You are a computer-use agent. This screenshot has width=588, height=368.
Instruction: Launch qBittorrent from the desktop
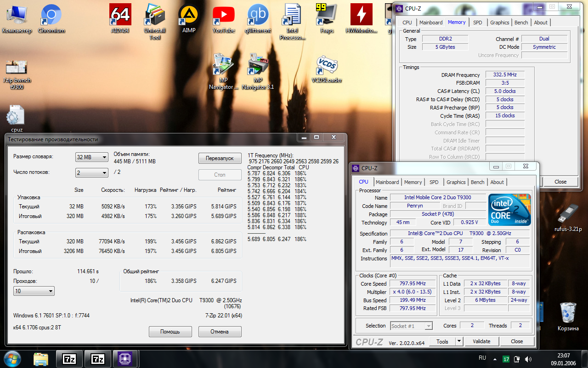point(258,18)
